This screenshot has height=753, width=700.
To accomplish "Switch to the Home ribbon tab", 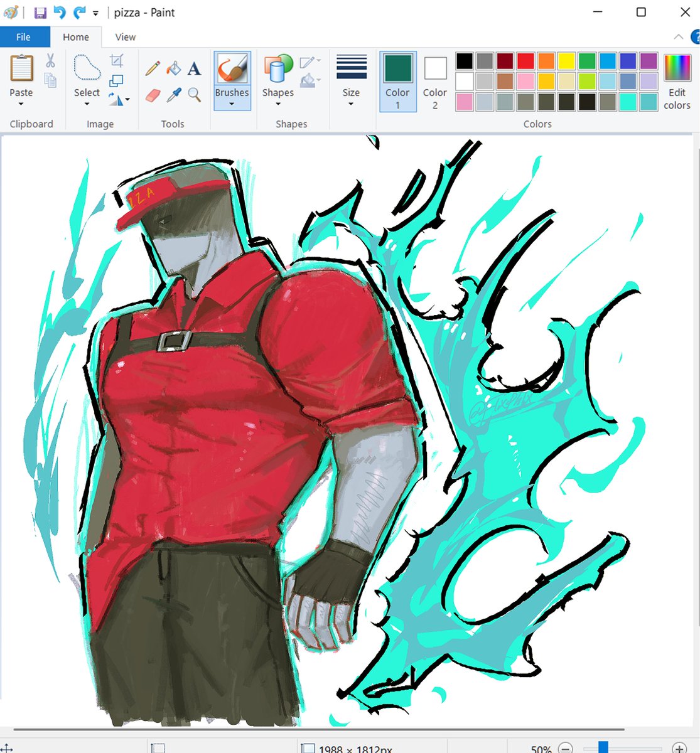I will (x=76, y=37).
